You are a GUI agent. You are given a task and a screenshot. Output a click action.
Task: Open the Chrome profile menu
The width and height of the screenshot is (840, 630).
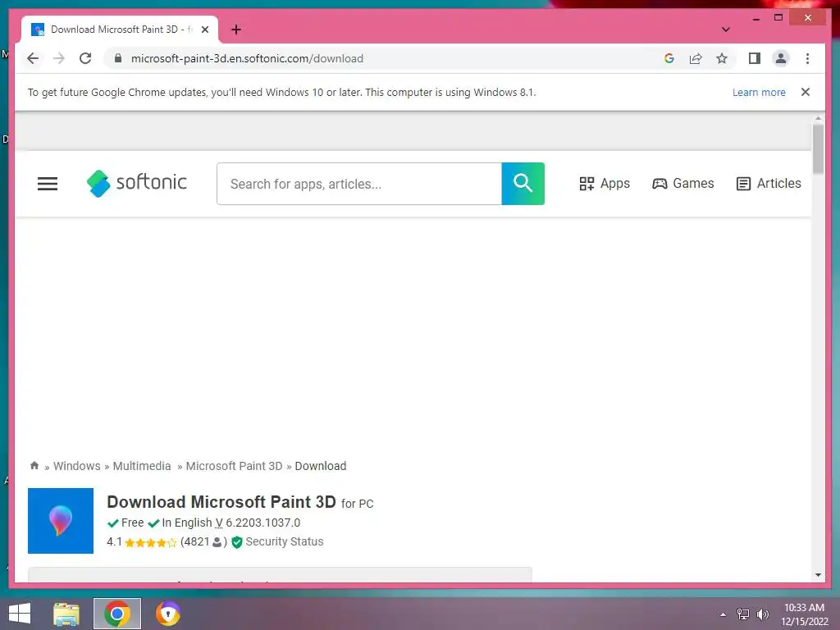click(781, 58)
